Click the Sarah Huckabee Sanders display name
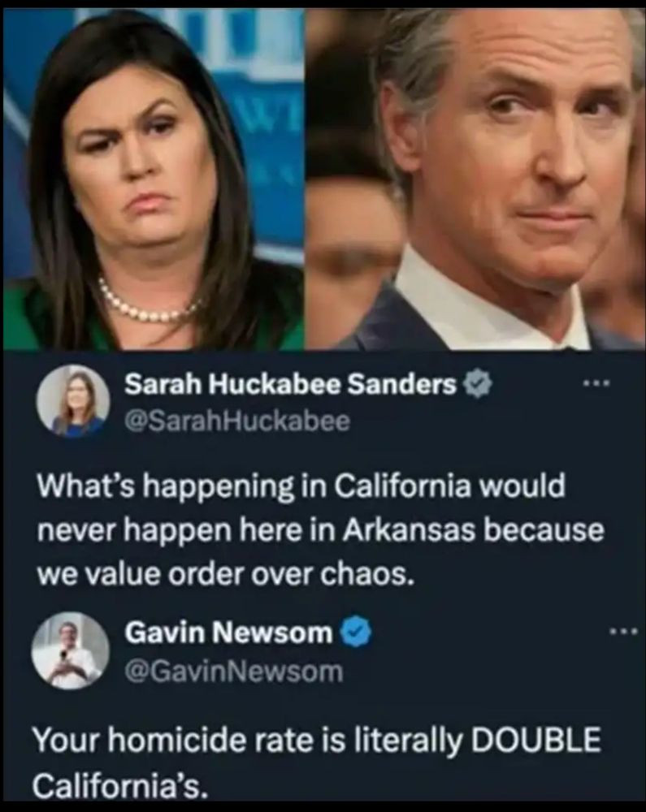 coord(291,384)
